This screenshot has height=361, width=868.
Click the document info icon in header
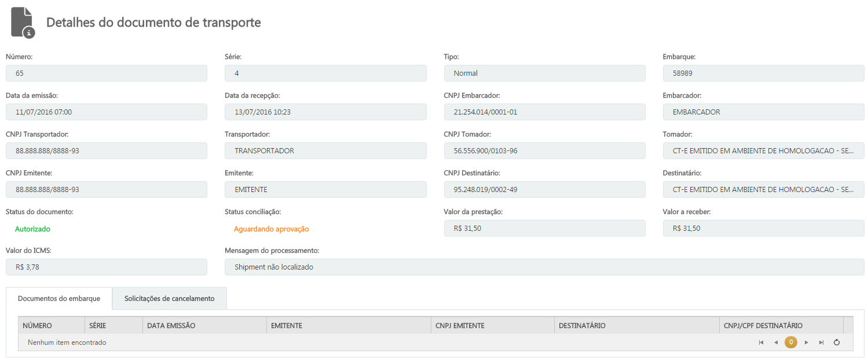(23, 23)
